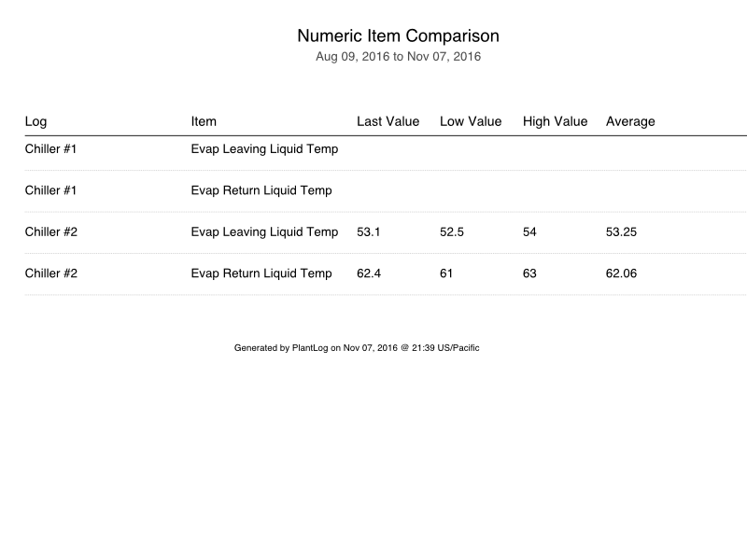Select Chiller #2 'Evap Leaving Liquid Temp' item

(x=264, y=232)
